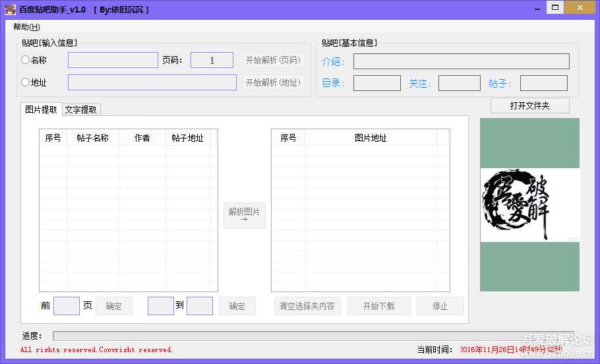Click the app icon in the title bar

coord(10,10)
